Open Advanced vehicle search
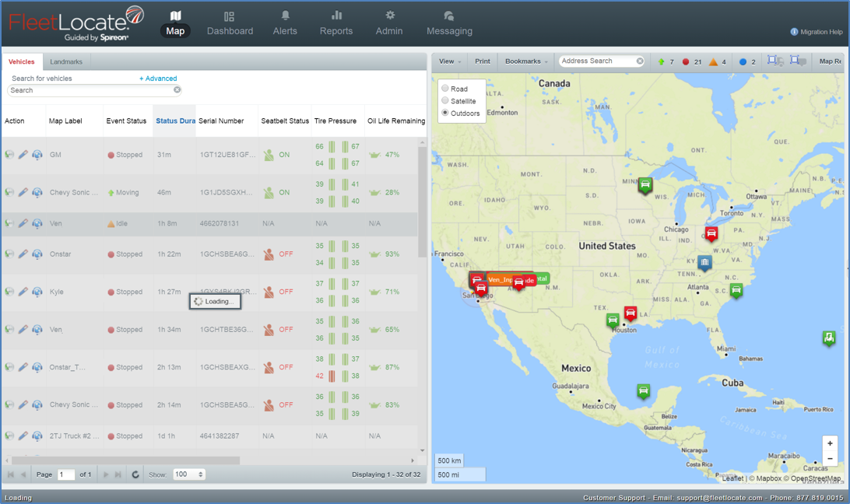Viewport: 850px width, 504px height. point(158,79)
